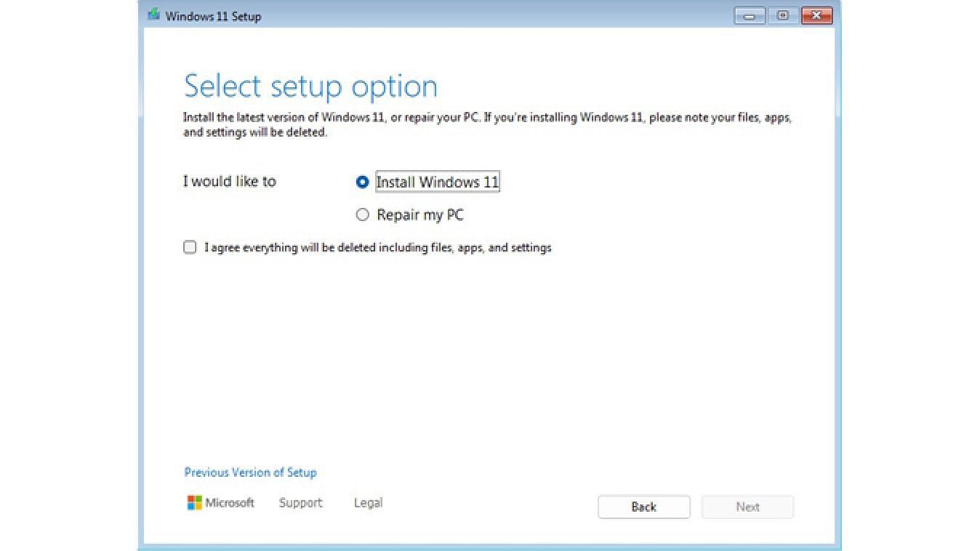Click the 'I would like to' label
This screenshot has height=551, width=980.
[230, 182]
